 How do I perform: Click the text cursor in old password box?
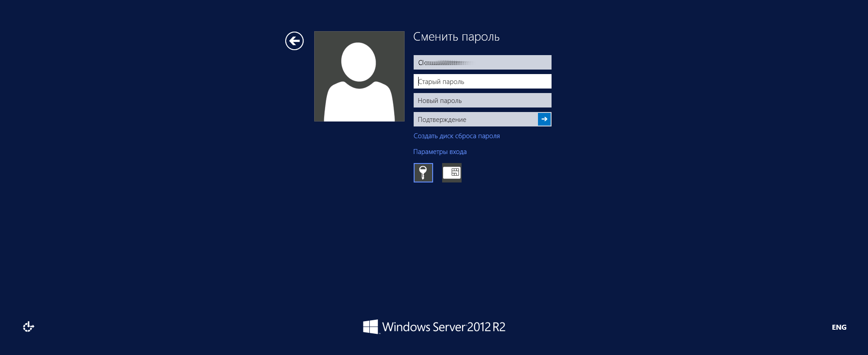(419, 81)
